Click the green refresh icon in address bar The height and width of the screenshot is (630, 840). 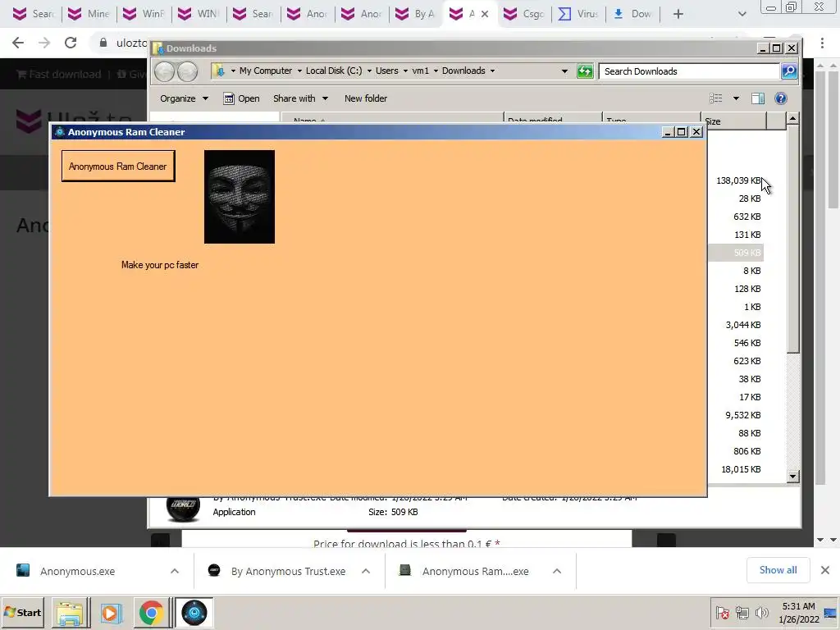(585, 71)
